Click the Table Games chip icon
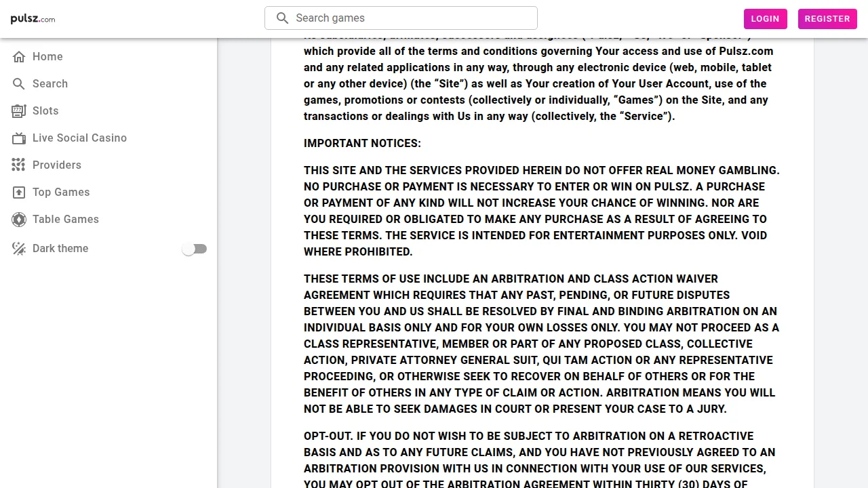This screenshot has width=868, height=488. [19, 220]
